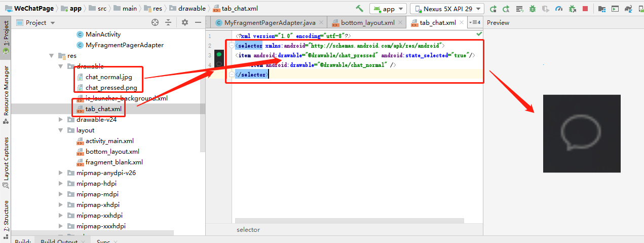
Task: Click the locate-file target icon in Project panel
Action: pyautogui.click(x=155, y=22)
